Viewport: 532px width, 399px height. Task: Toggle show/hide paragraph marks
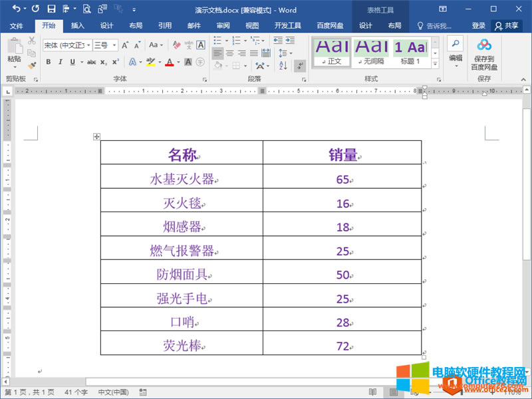(299, 65)
